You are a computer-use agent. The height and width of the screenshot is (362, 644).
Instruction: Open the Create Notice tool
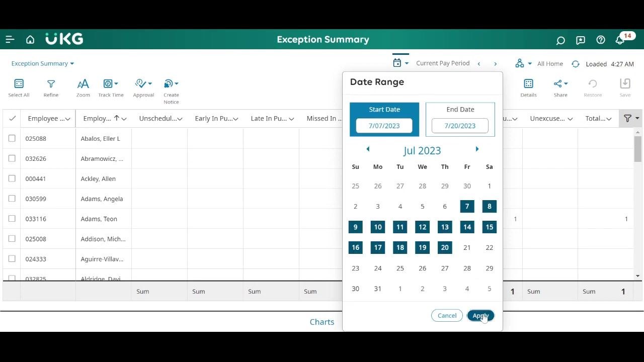[171, 91]
